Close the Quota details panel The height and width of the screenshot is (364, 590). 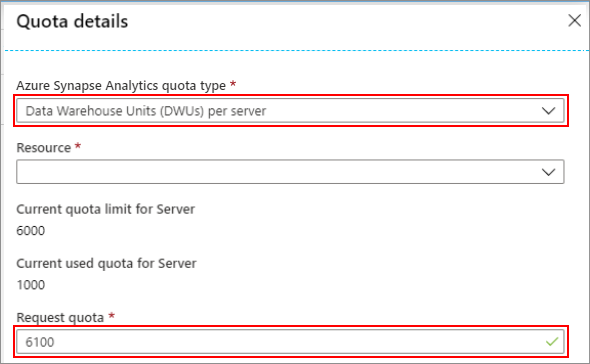tap(574, 21)
